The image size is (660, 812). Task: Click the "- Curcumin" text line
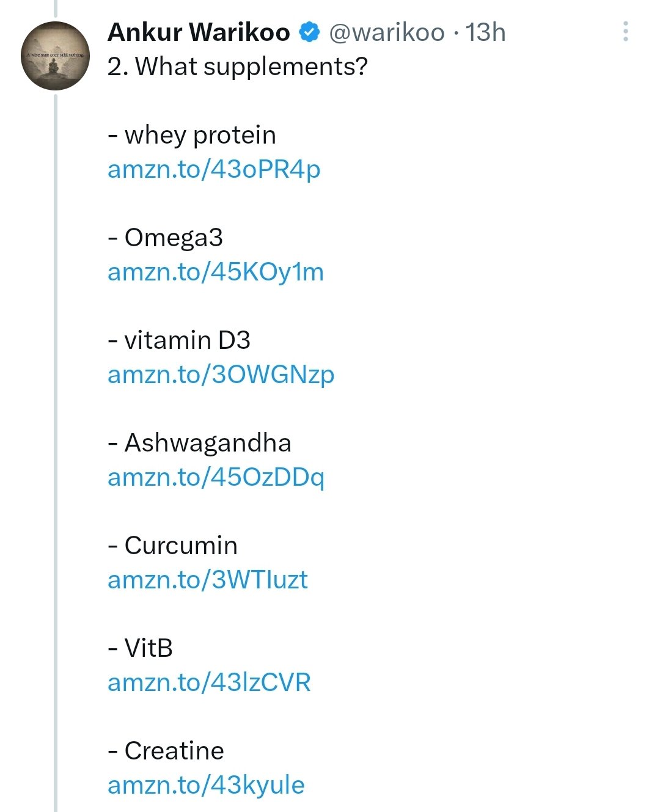coord(172,546)
